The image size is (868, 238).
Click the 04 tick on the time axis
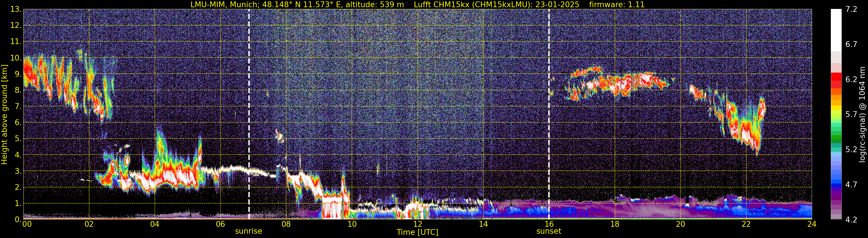[155, 224]
